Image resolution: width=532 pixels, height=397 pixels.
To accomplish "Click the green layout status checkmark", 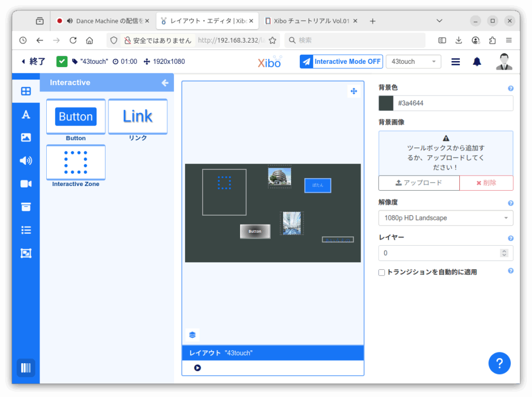I will coord(62,61).
